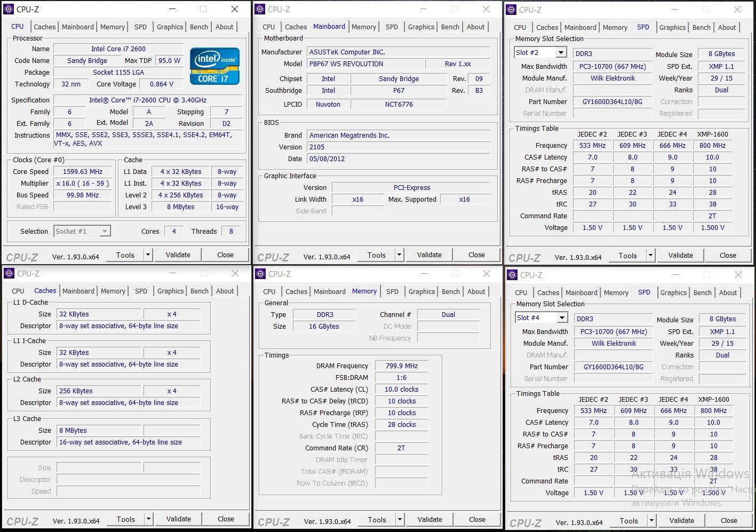The width and height of the screenshot is (756, 532).
Task: Expand Tools arrow in the Mainboard window
Action: click(400, 255)
